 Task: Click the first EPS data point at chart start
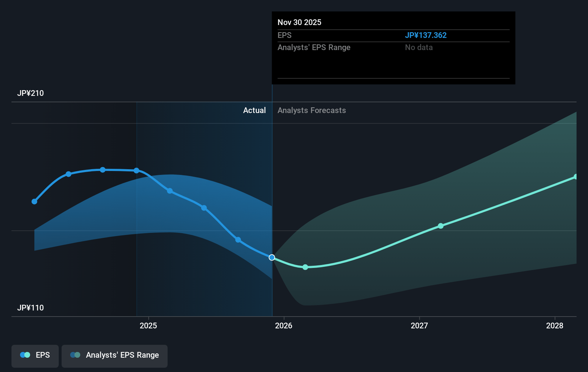point(34,201)
